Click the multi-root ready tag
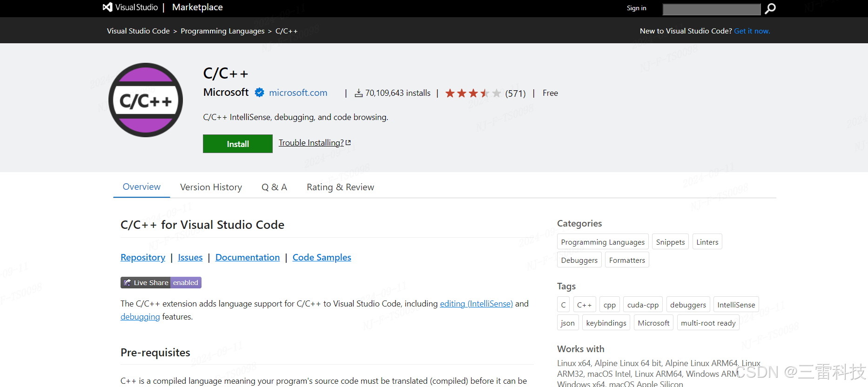 click(x=708, y=323)
